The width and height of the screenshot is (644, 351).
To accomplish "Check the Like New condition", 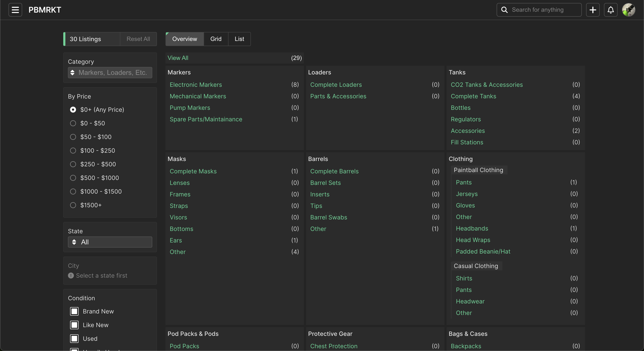I will pos(74,325).
